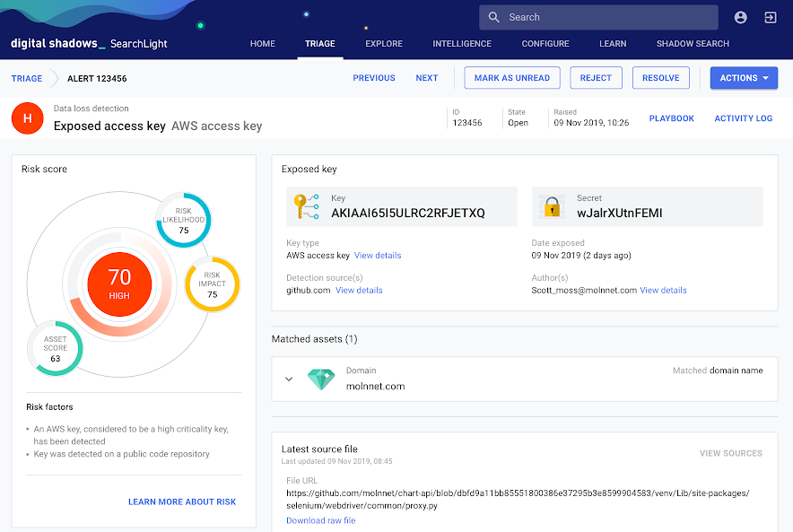Screen dimensions: 793x532
Task: Click the Matched assets (1) heading
Action: point(314,339)
